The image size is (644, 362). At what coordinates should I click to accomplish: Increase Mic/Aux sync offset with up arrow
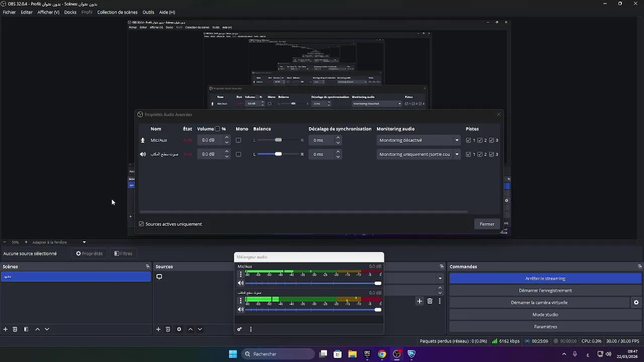(338, 138)
